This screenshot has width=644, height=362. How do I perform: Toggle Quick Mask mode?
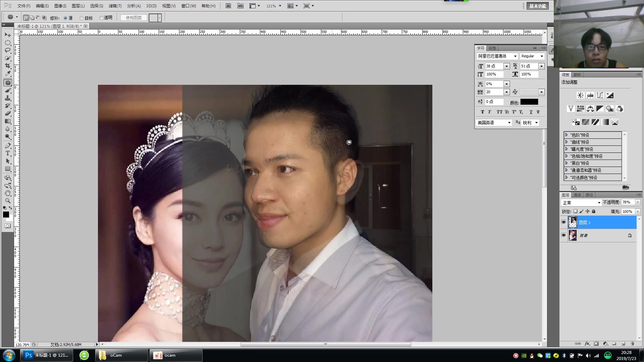pos(7,226)
